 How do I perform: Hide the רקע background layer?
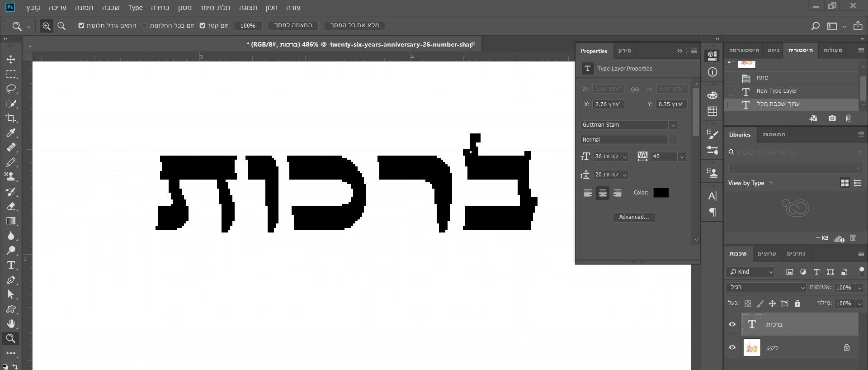pyautogui.click(x=732, y=347)
